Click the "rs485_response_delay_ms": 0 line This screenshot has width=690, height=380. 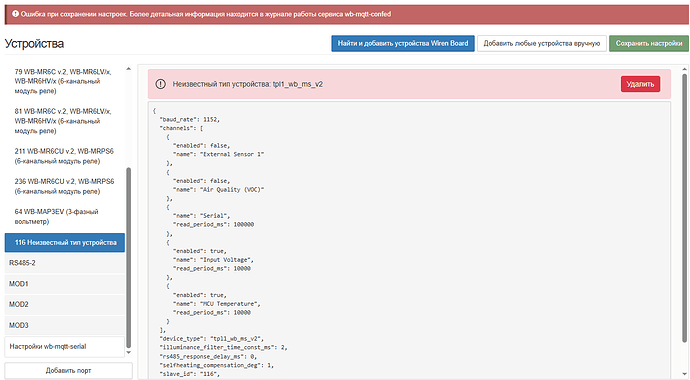(x=208, y=356)
